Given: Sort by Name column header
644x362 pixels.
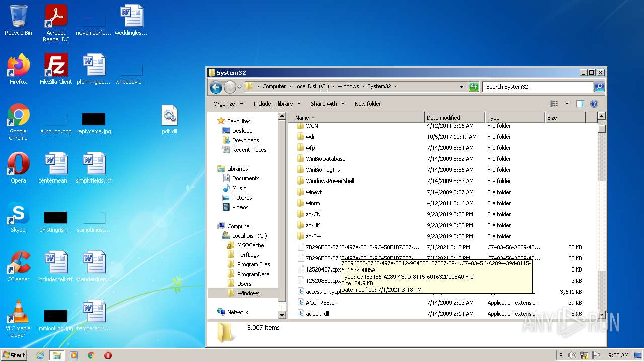Looking at the screenshot, I should (356, 118).
